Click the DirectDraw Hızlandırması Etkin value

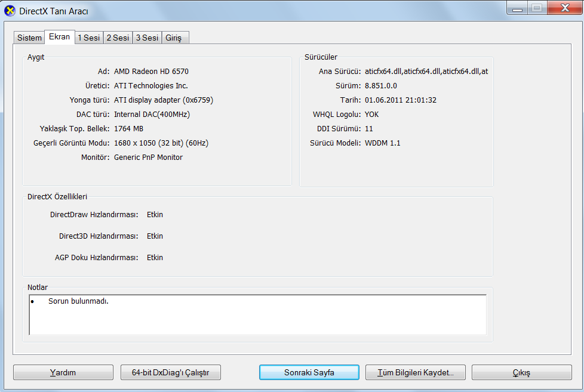coord(155,214)
